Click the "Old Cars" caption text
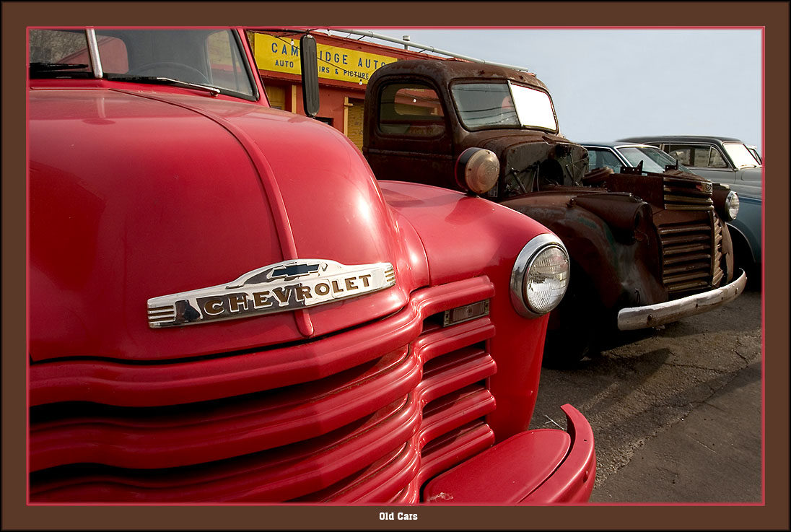Viewport: 791px width, 532px height. (398, 516)
